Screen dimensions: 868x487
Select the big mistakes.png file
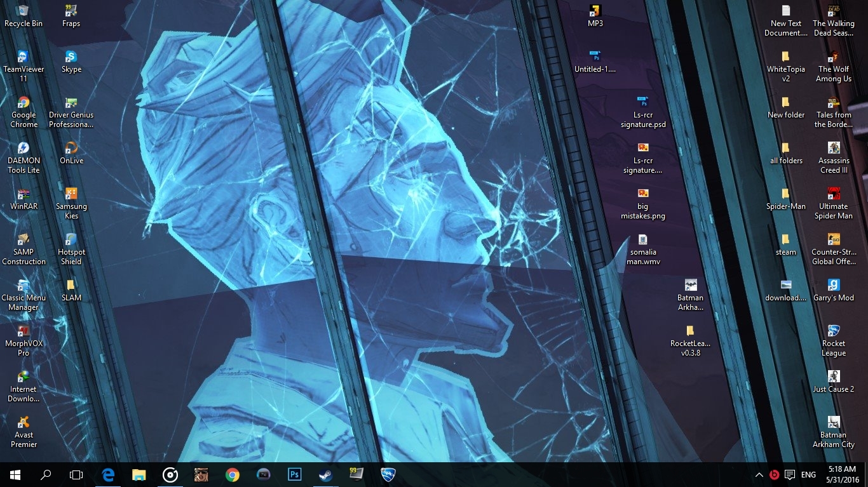tap(643, 204)
